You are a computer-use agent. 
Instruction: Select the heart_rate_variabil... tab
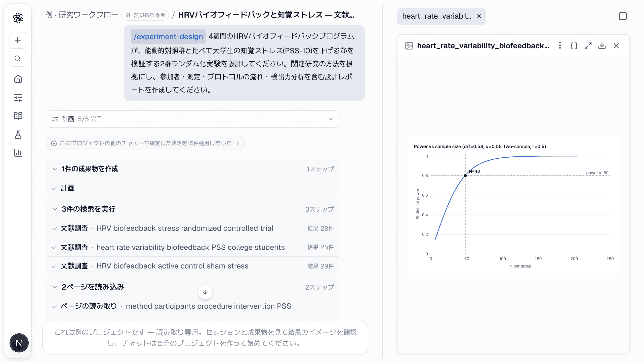pyautogui.click(x=436, y=16)
